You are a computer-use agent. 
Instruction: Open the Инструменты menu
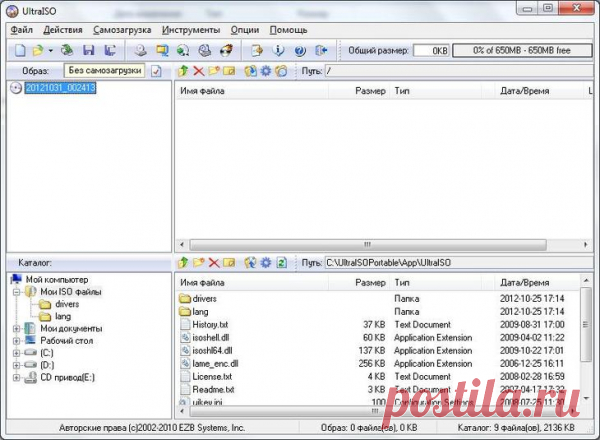[x=191, y=30]
